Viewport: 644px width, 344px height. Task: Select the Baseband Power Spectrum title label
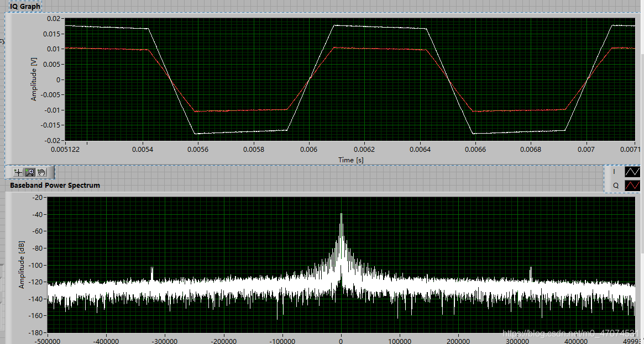(x=55, y=186)
